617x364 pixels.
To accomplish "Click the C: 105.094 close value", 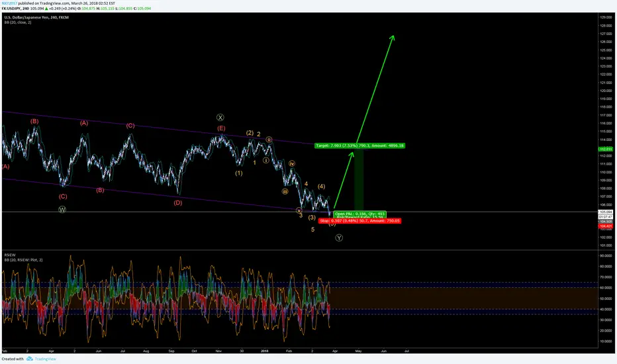I will (142, 8).
